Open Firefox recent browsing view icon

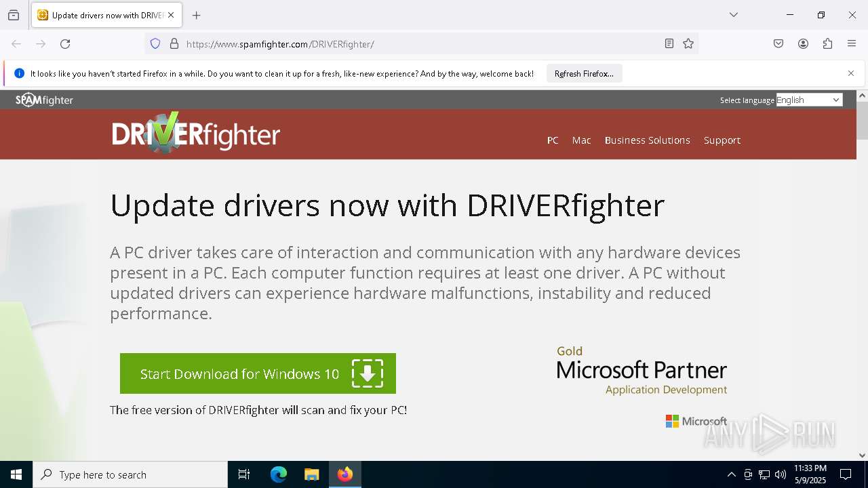pyautogui.click(x=14, y=15)
